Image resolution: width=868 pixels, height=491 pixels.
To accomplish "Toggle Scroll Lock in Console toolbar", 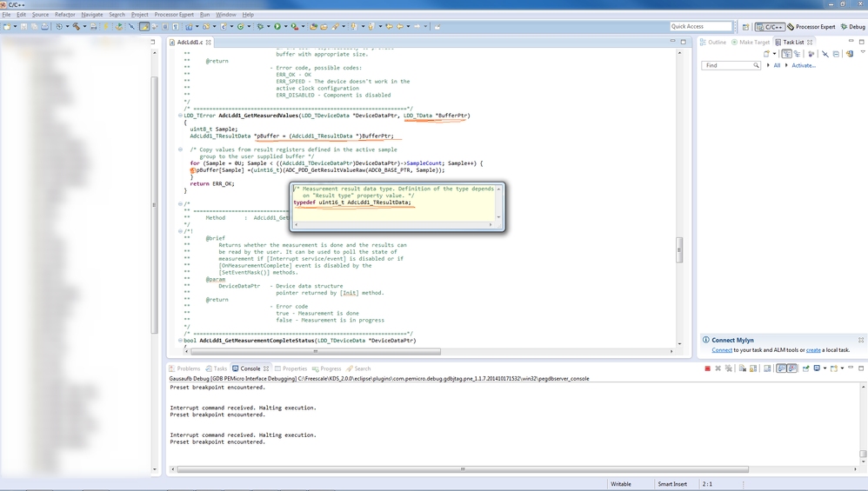I will point(753,368).
